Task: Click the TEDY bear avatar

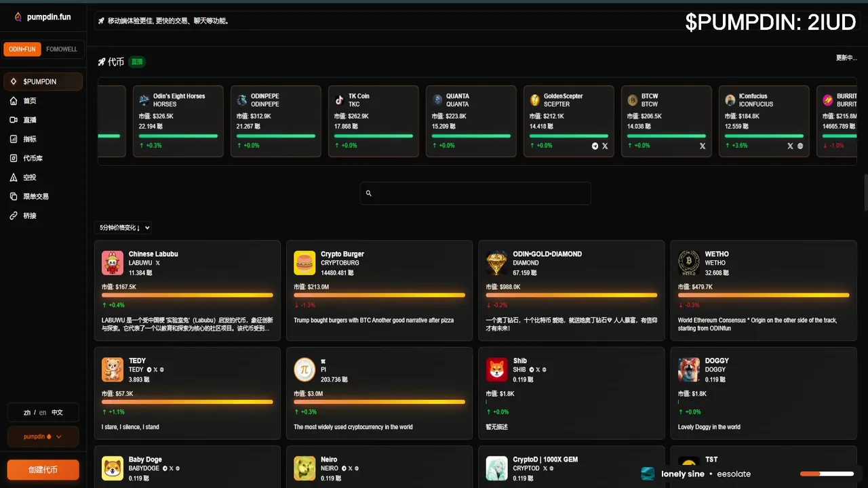Action: click(113, 370)
